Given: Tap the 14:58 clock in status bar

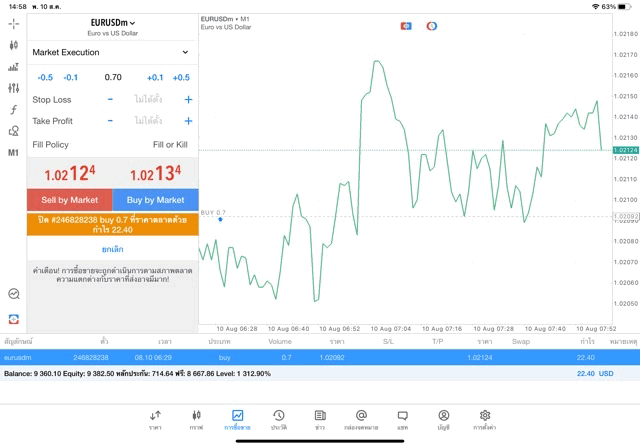Looking at the screenshot, I should 17,7.
